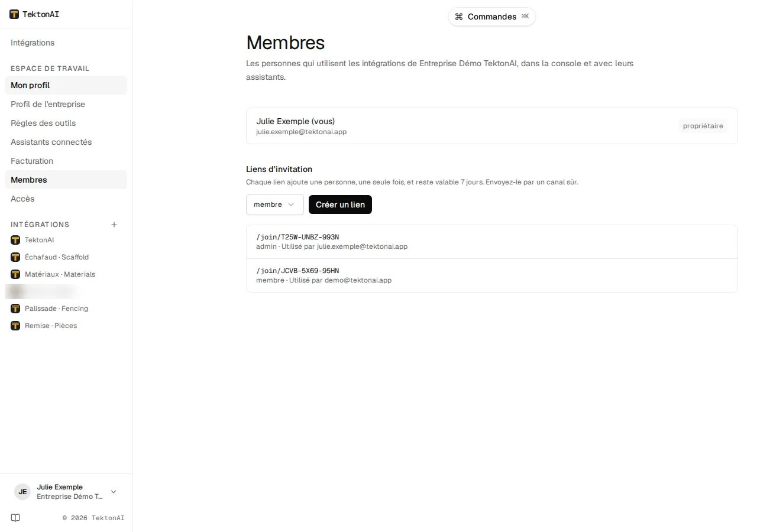Open the Matériaux · Materials integration icon
Screen dimensions: 757x532
tap(15, 274)
